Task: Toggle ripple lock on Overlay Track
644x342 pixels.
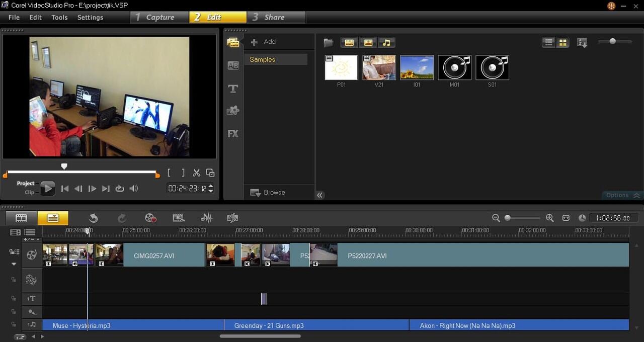Action: [x=14, y=280]
